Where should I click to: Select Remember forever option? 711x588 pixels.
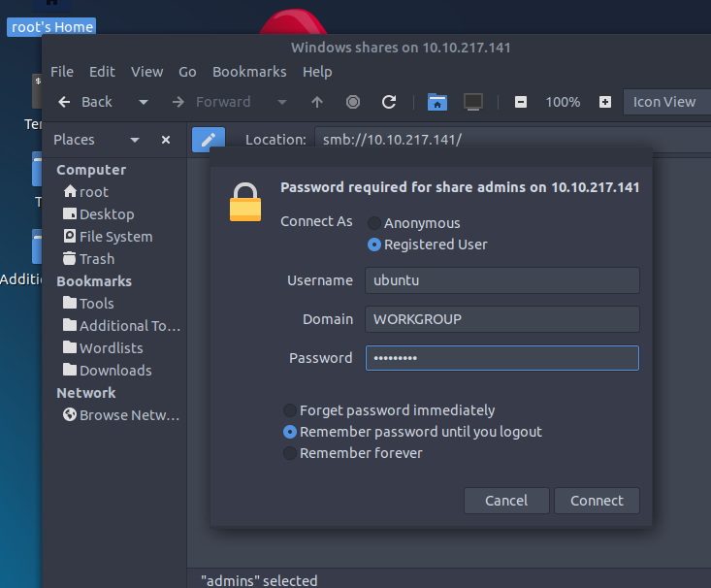tap(289, 453)
